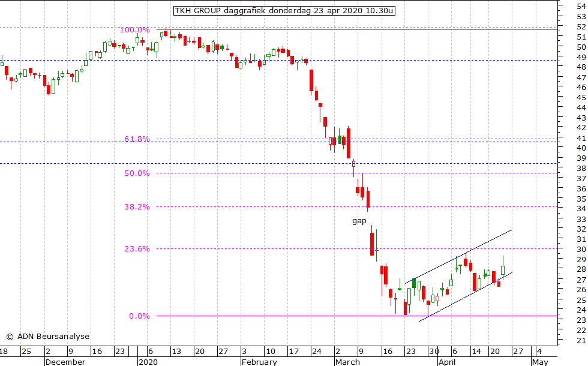Select the 'March' month label
The height and width of the screenshot is (366, 588).
click(347, 362)
